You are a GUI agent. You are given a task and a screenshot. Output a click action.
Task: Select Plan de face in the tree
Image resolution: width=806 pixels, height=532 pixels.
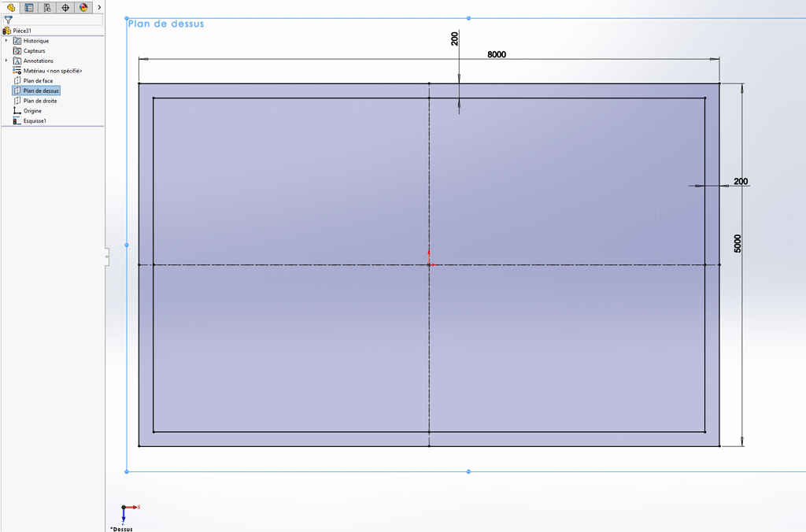click(38, 81)
